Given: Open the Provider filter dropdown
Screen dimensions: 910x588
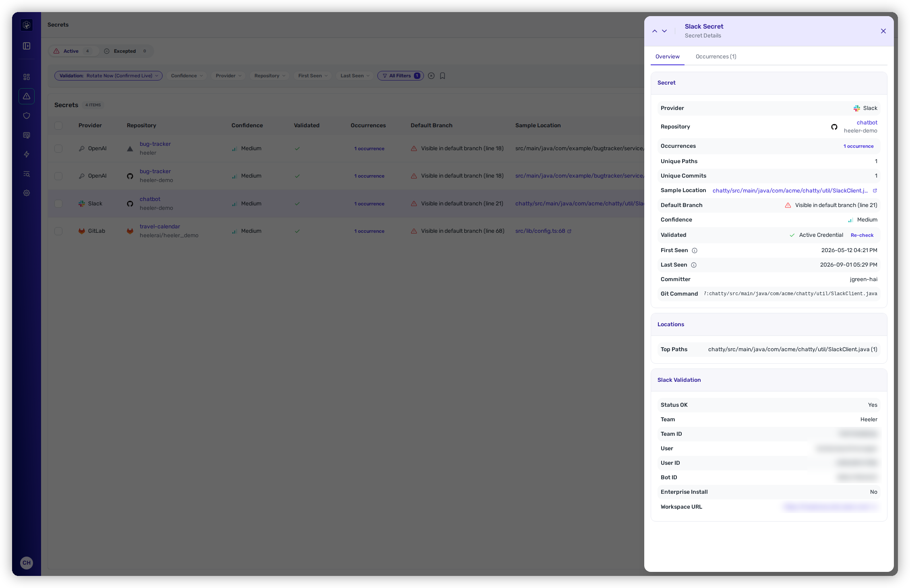Looking at the screenshot, I should pyautogui.click(x=228, y=76).
